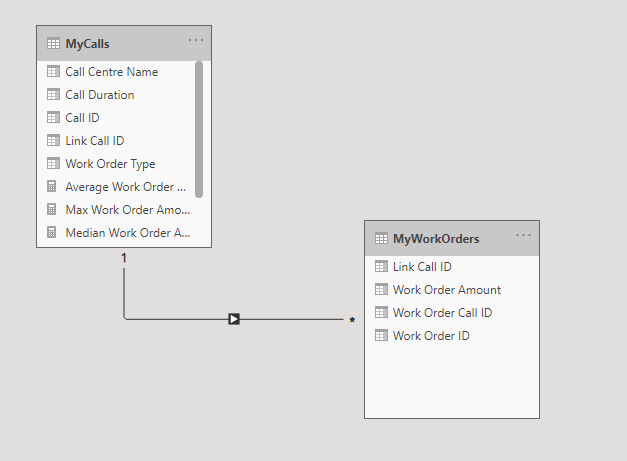Click the column icon beside Call Duration

pos(53,95)
